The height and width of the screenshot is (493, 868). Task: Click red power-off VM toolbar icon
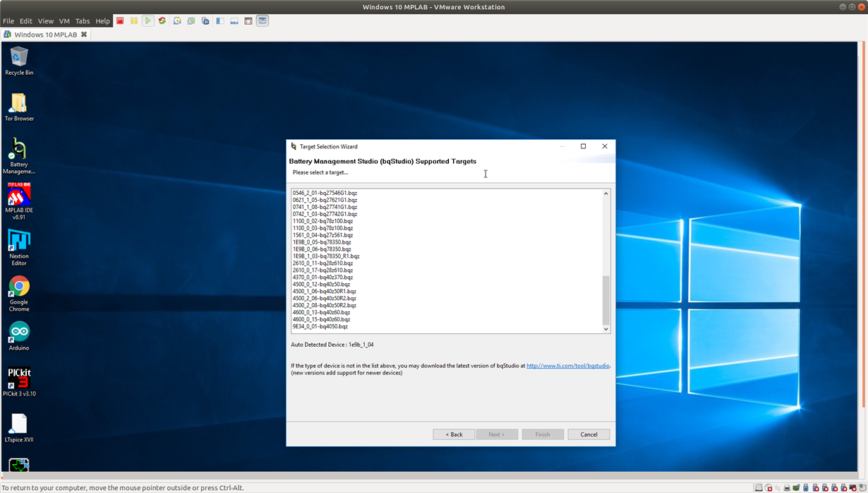tap(120, 20)
